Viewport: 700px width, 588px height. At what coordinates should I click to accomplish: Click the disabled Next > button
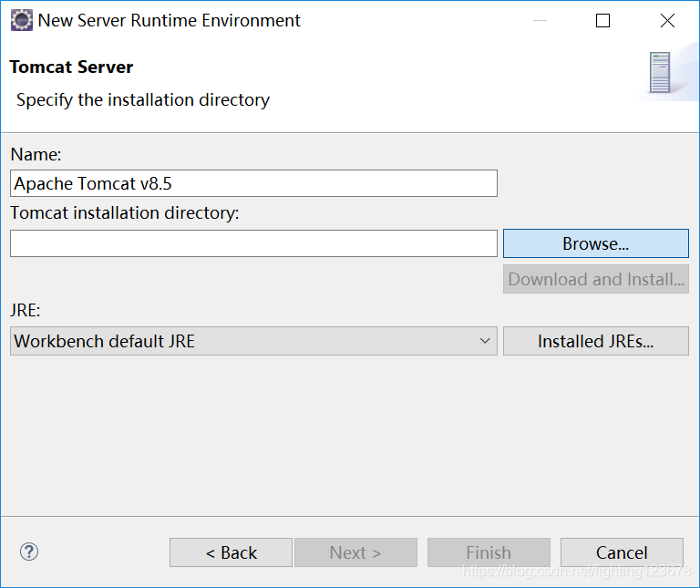point(355,552)
